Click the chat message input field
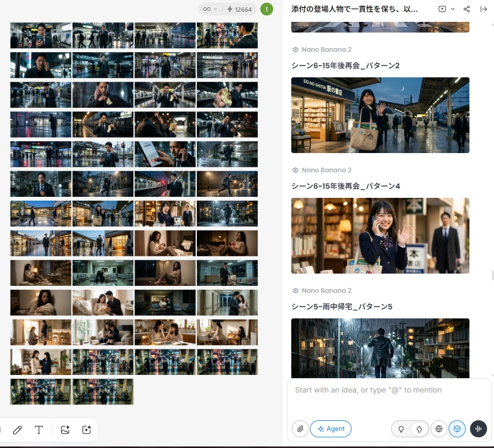Screen dimensions: 494x448 click(x=389, y=397)
